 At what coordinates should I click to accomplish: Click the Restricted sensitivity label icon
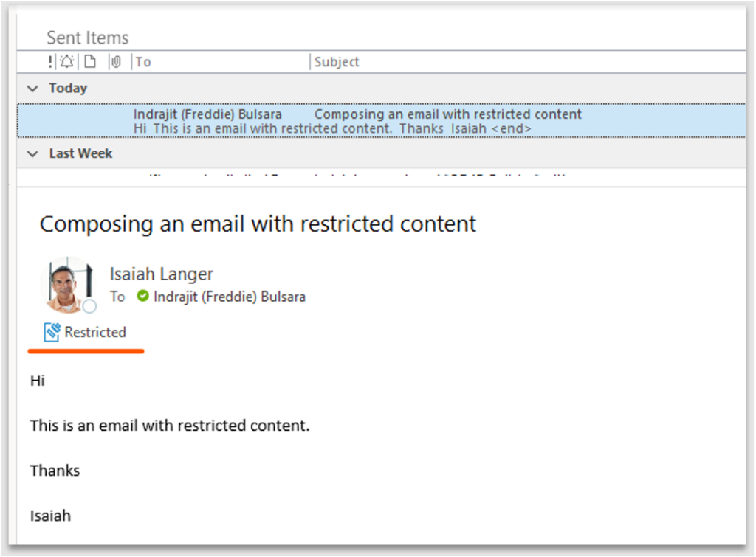click(52, 333)
